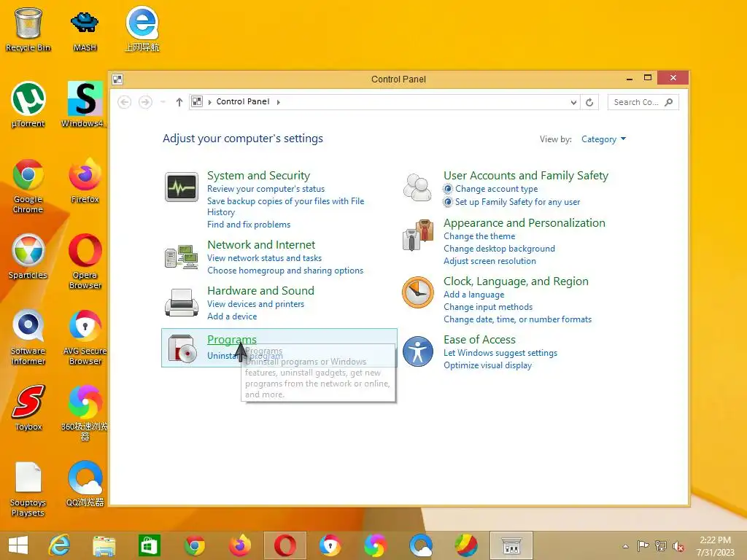The image size is (747, 560).
Task: Select the Toybox desktop icon
Action: coord(28,408)
